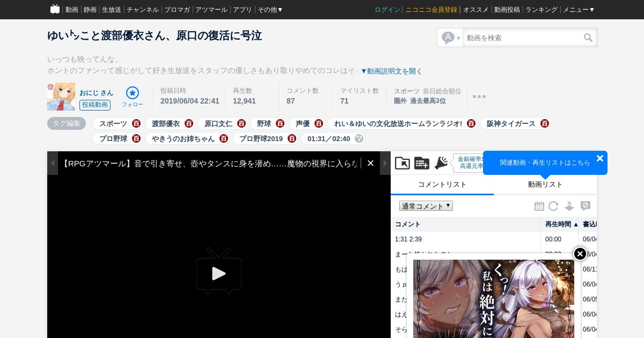The height and width of the screenshot is (338, 644).
Task: Click the circular reload comments icon
Action: 553,206
